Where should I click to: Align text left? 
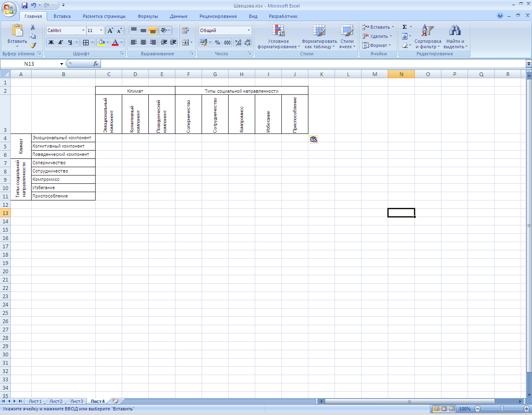[x=133, y=42]
